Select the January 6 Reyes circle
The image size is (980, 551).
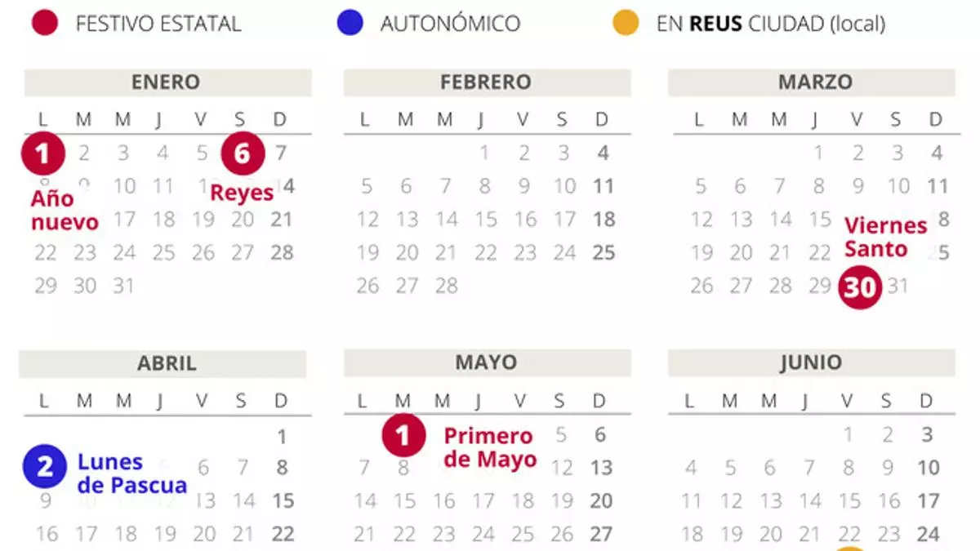click(x=242, y=154)
